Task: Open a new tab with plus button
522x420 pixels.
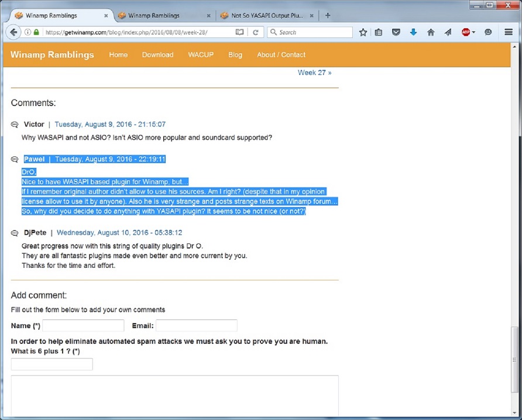Action: click(328, 15)
